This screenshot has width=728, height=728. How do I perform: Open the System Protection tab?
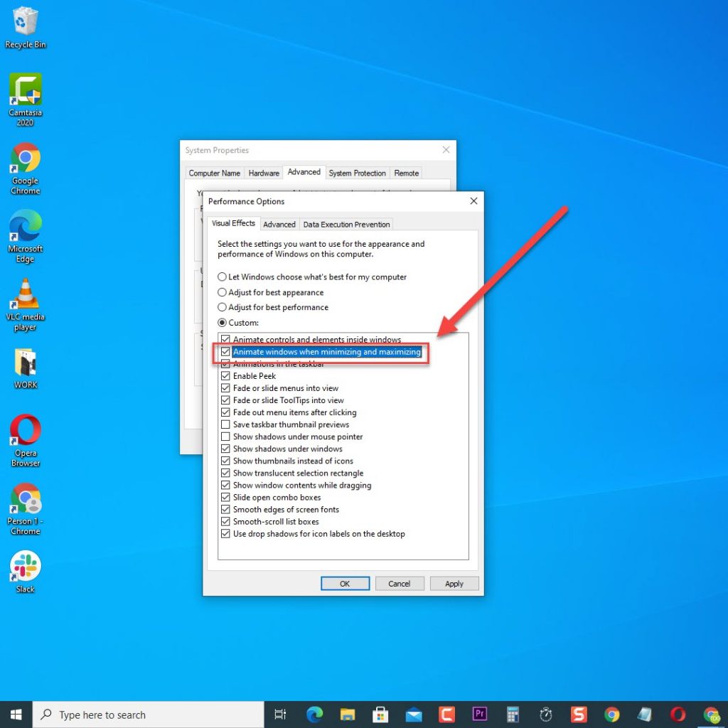pos(357,173)
